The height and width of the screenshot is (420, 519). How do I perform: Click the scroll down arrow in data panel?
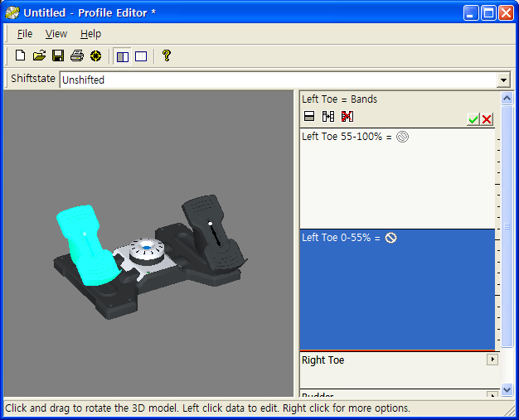point(507,389)
